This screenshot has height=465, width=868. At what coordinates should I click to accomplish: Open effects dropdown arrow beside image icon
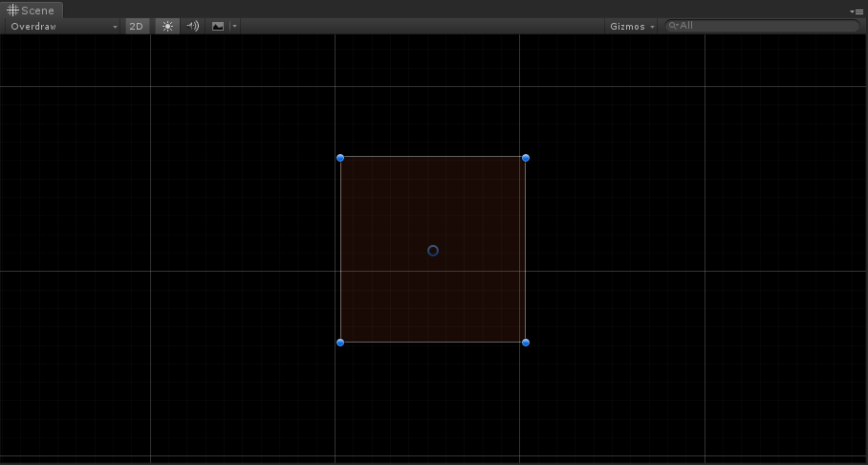[x=235, y=26]
